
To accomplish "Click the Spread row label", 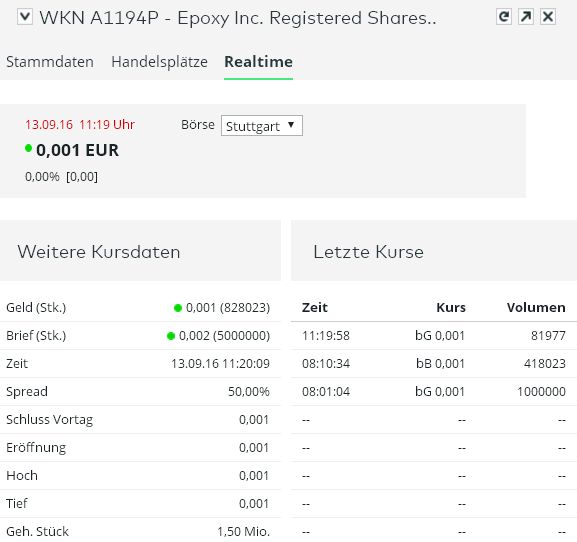I will (27, 392).
